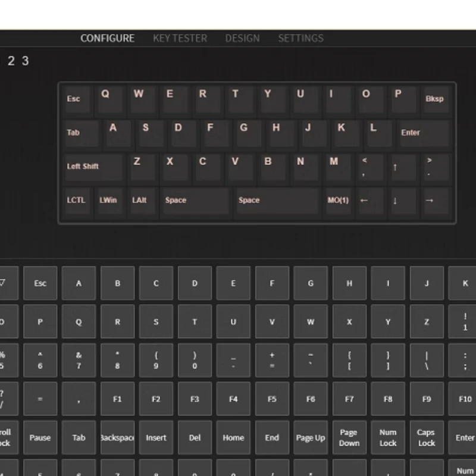Select the LWin key on the layout

pos(110,201)
